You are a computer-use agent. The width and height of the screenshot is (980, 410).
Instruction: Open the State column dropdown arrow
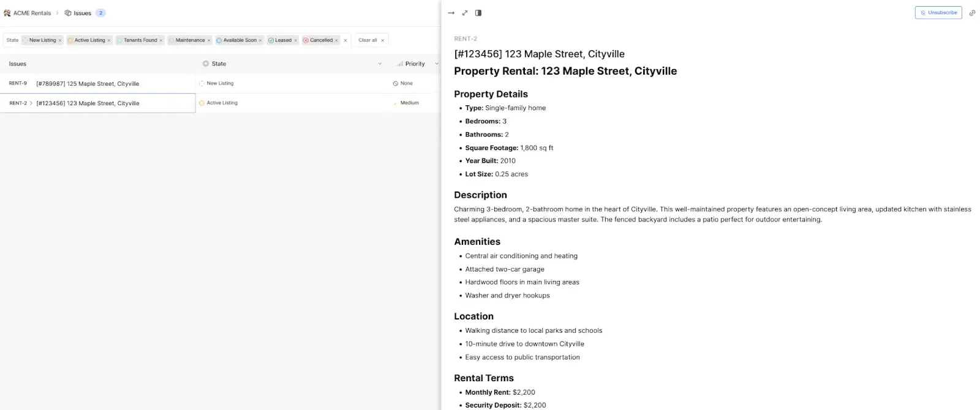click(380, 64)
